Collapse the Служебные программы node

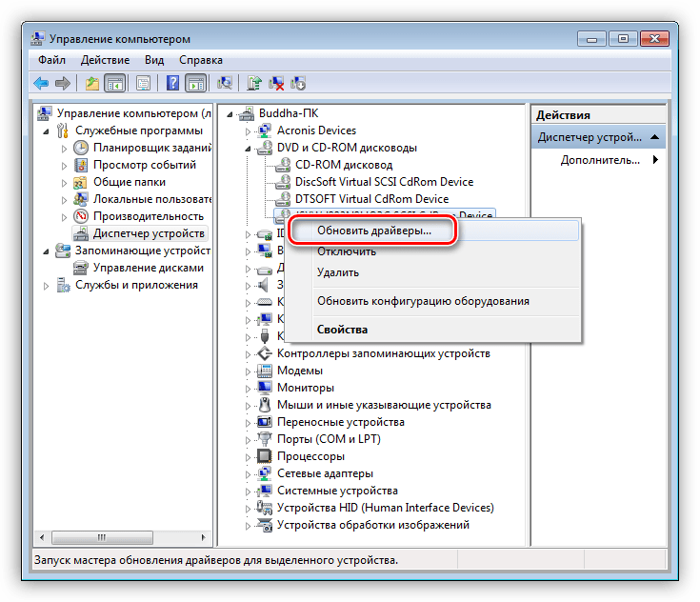tap(46, 131)
